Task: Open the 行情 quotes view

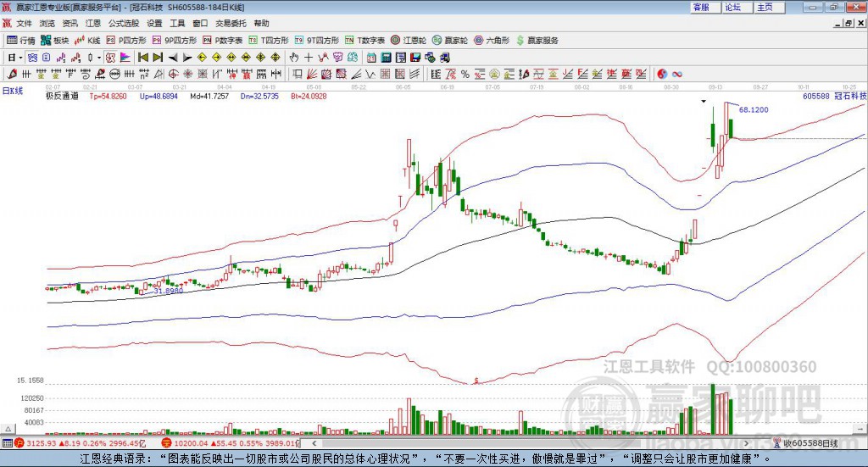Action: tap(20, 41)
